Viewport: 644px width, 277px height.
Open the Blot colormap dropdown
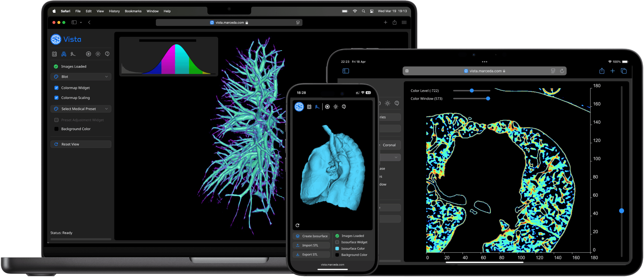click(81, 77)
